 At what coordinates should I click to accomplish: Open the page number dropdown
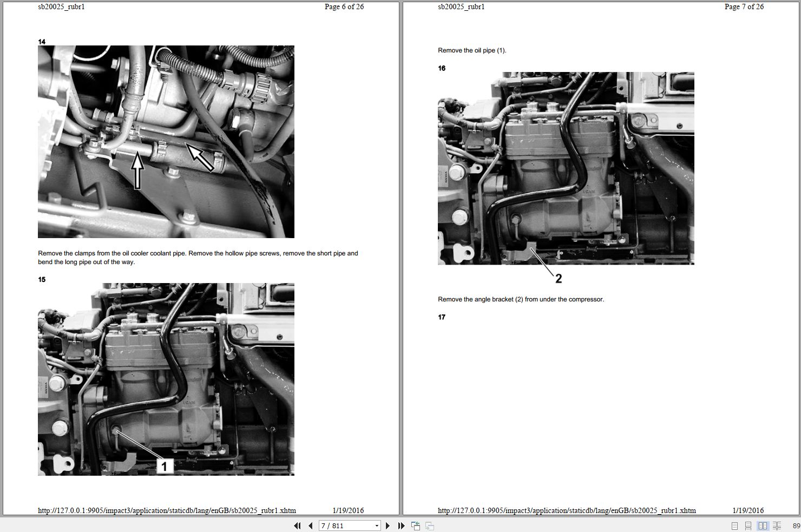377,526
